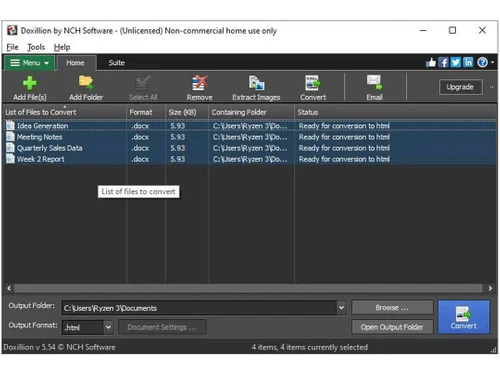Open the LinkedIn share icon
Screen dimensions: 500x375
click(468, 62)
